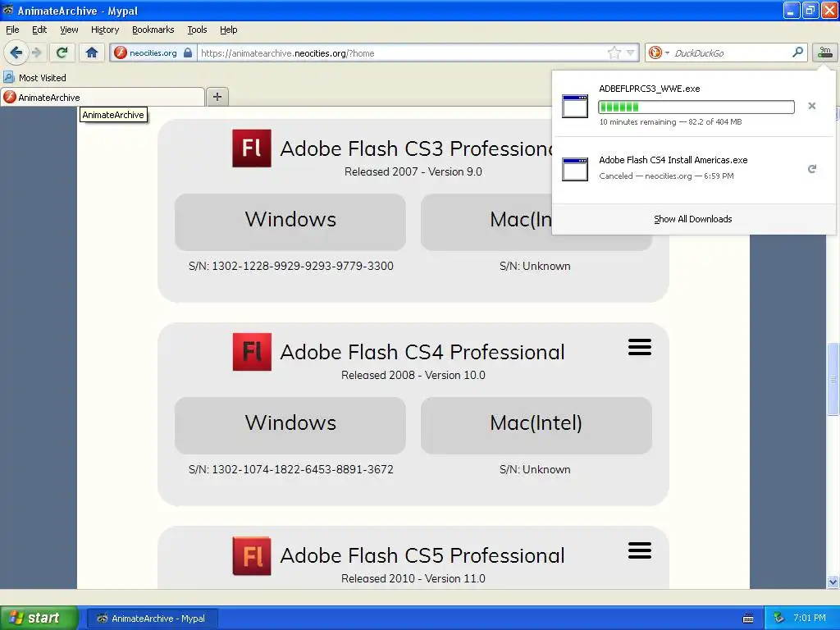The width and height of the screenshot is (840, 630).
Task: Go back using the back arrow button
Action: point(16,52)
